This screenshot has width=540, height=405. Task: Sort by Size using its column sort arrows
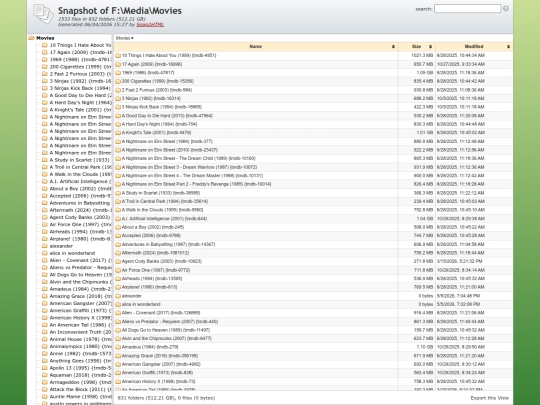(x=430, y=46)
